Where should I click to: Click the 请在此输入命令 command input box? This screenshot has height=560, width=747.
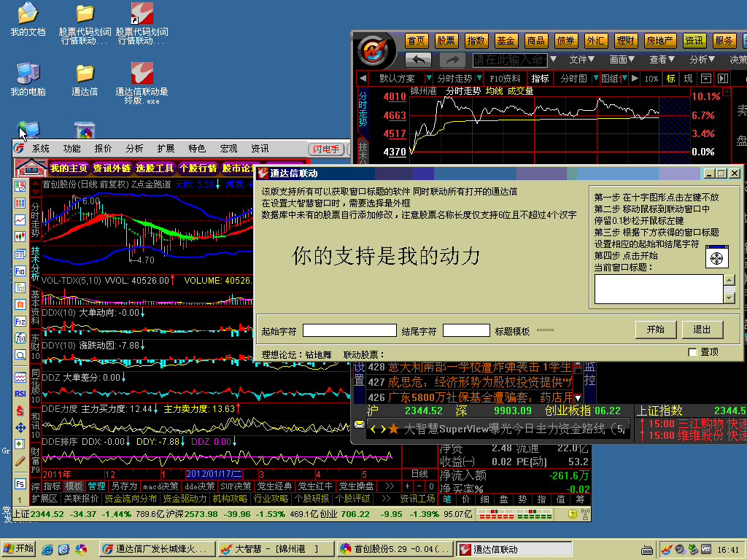click(x=510, y=60)
